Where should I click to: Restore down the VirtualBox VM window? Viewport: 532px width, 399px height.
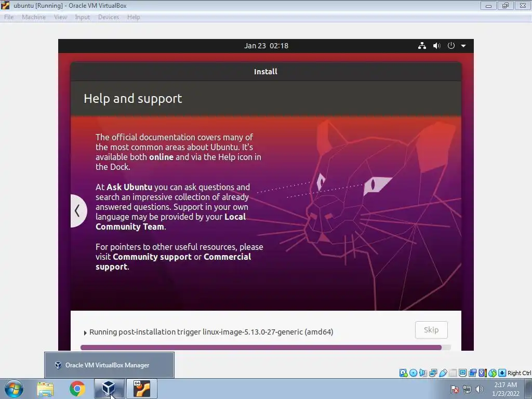coord(506,5)
